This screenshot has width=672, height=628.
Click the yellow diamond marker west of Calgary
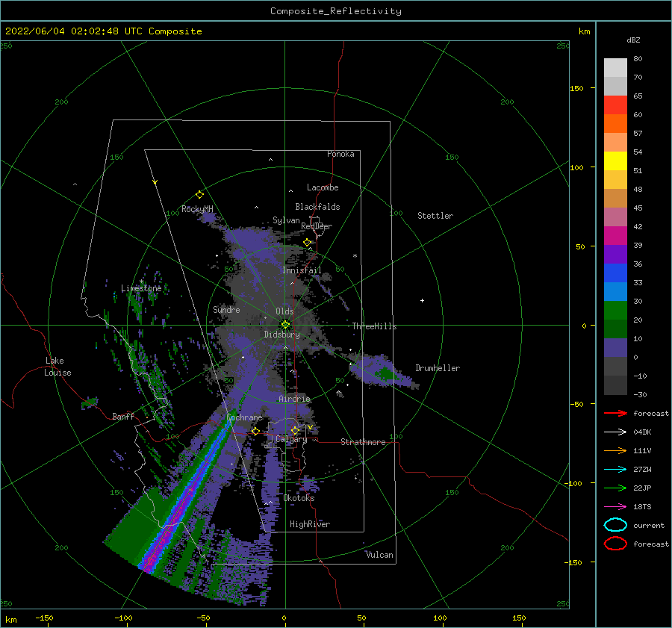tap(255, 431)
